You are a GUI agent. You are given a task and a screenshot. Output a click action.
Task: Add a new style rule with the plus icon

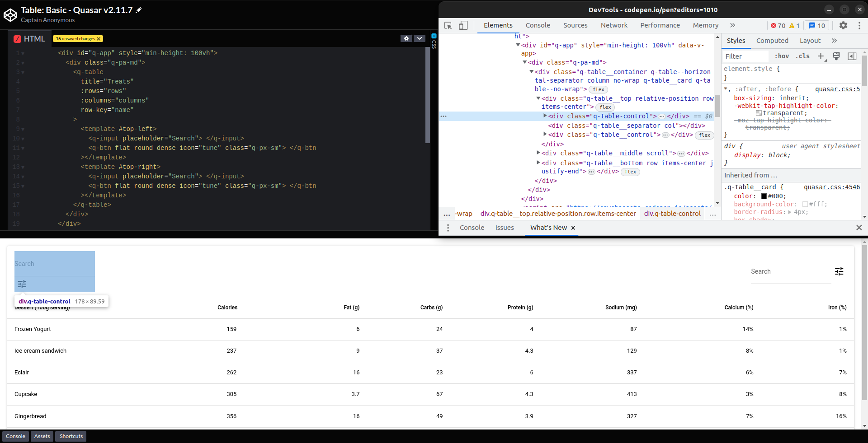coord(821,56)
